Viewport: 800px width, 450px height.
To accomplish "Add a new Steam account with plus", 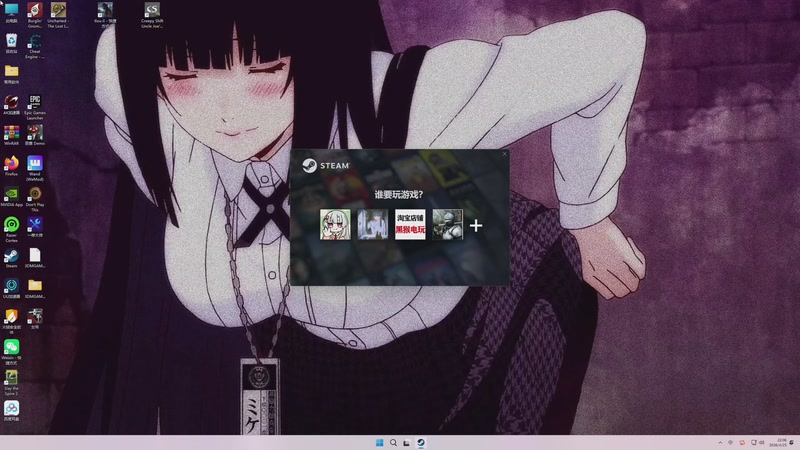I will (476, 225).
